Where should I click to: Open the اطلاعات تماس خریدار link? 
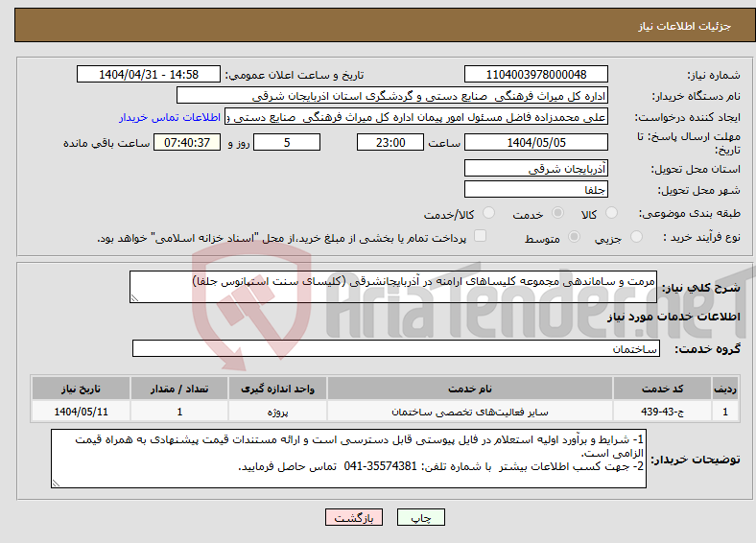170,117
